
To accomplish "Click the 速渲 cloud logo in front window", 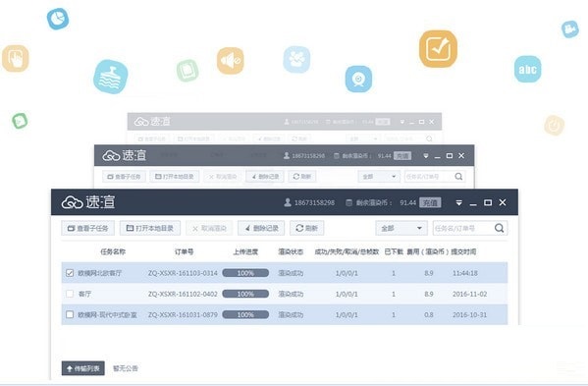I will point(88,202).
